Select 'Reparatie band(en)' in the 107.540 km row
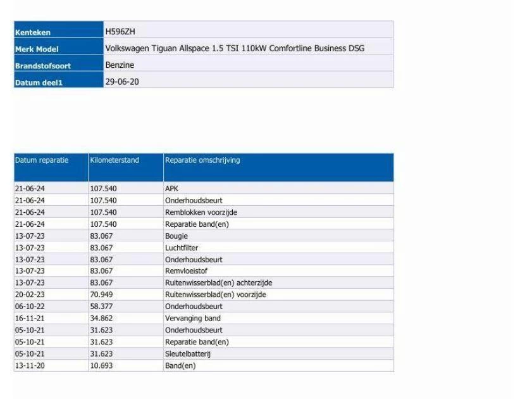This screenshot has height=399, width=532. pos(197,224)
